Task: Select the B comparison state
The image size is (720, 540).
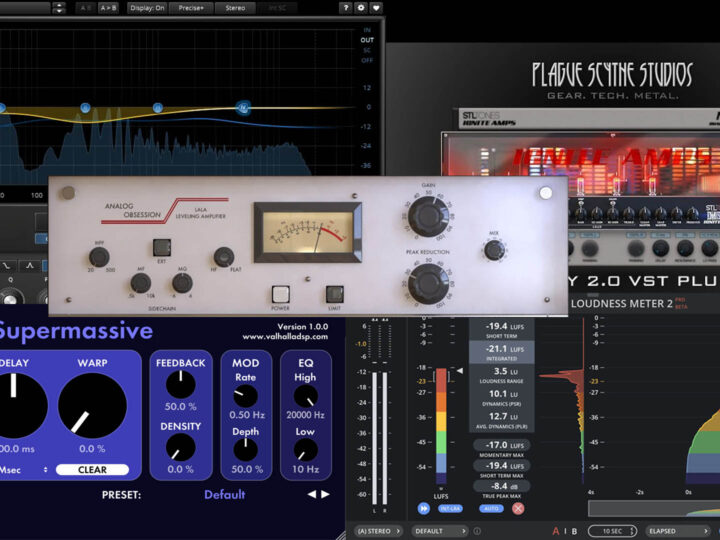Action: [574, 531]
